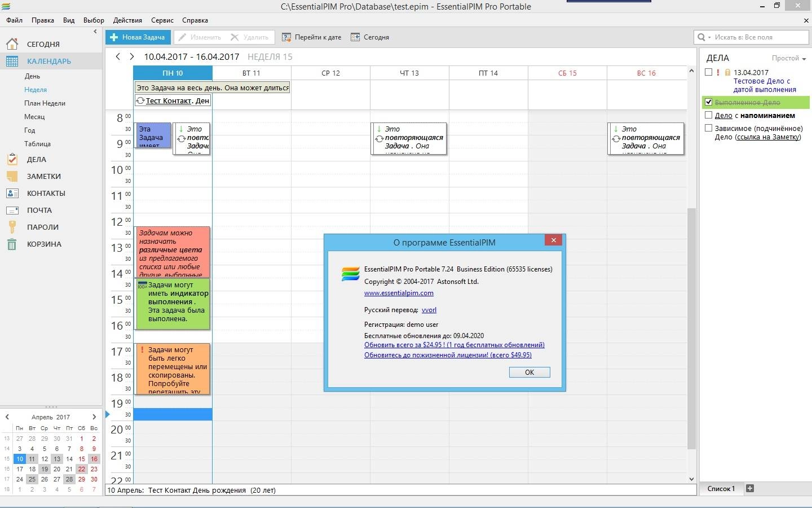Select the Таблица calendar view
The height and width of the screenshot is (508, 812).
pyautogui.click(x=37, y=144)
